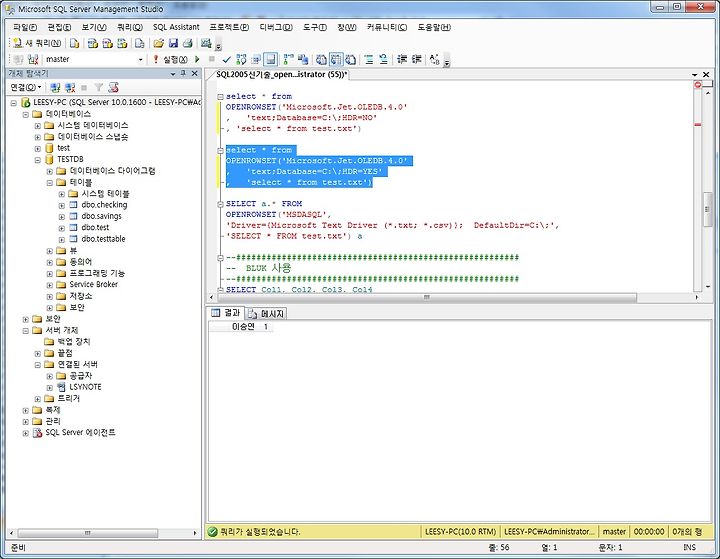Click Disconnect icon in Object Explorer
This screenshot has width=720, height=559.
[x=70, y=87]
